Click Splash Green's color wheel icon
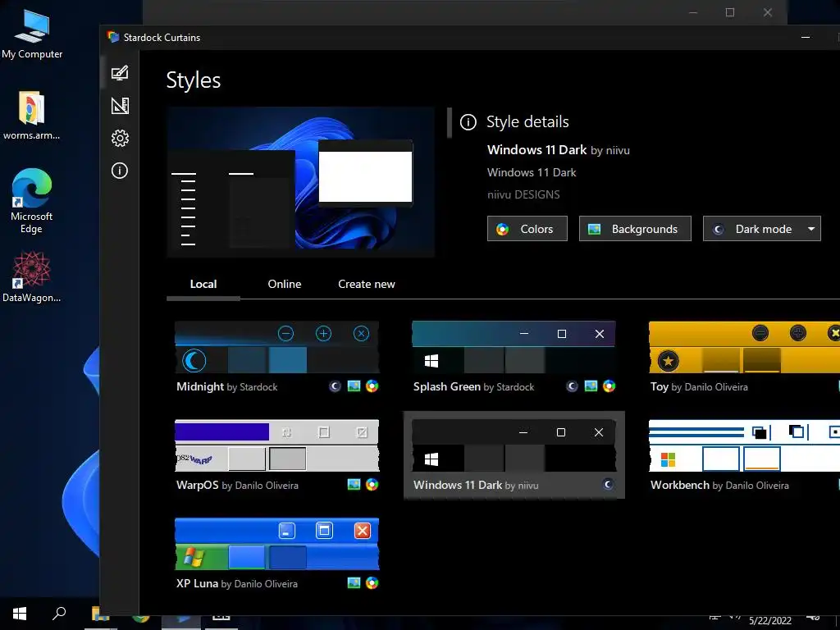This screenshot has height=630, width=840. point(609,386)
